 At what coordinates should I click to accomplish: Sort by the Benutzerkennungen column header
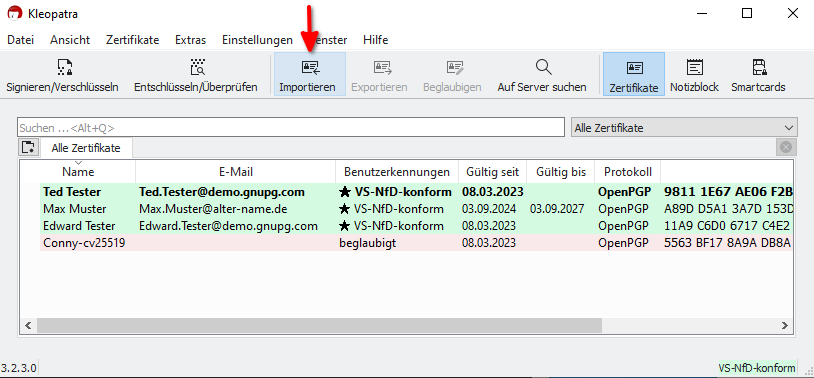click(397, 171)
